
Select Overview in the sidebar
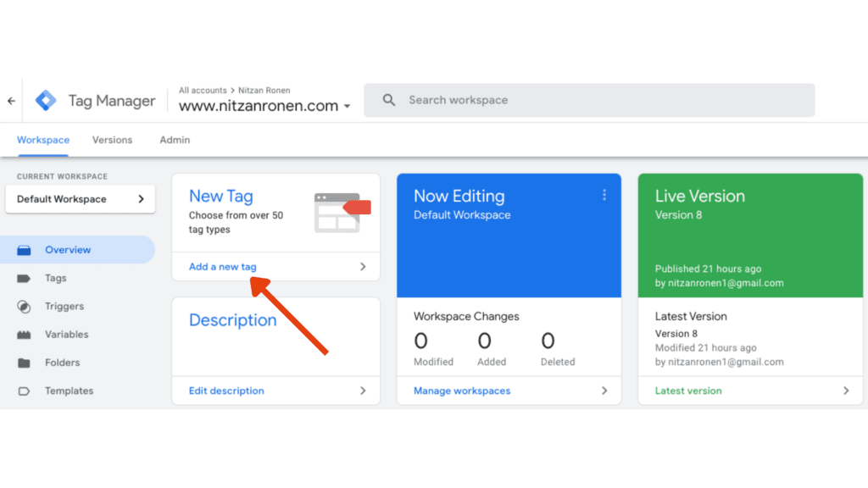point(68,250)
